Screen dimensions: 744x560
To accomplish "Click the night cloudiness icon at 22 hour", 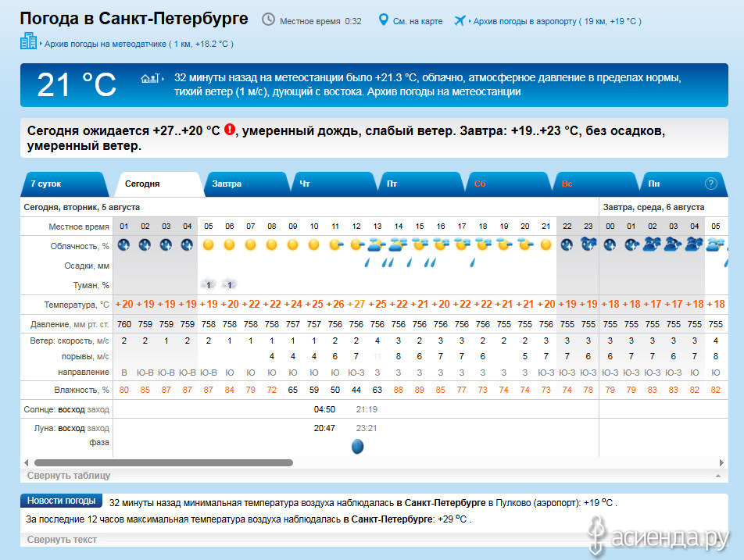I will [567, 244].
